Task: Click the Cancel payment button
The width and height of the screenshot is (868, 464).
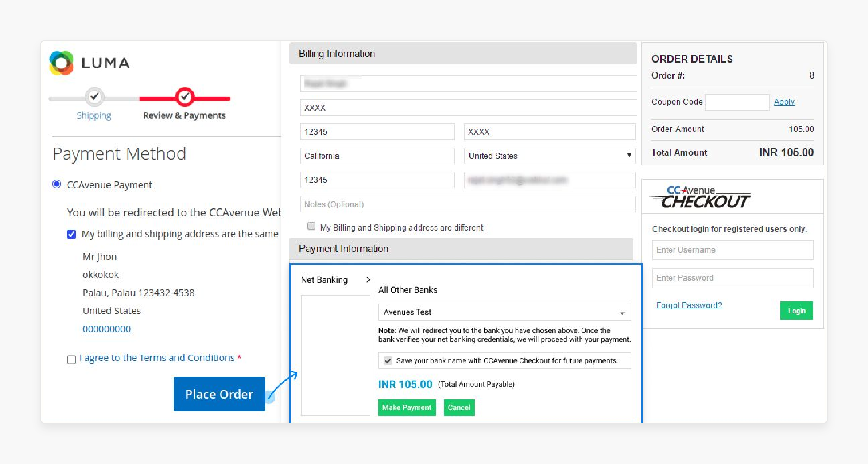Action: click(x=459, y=408)
